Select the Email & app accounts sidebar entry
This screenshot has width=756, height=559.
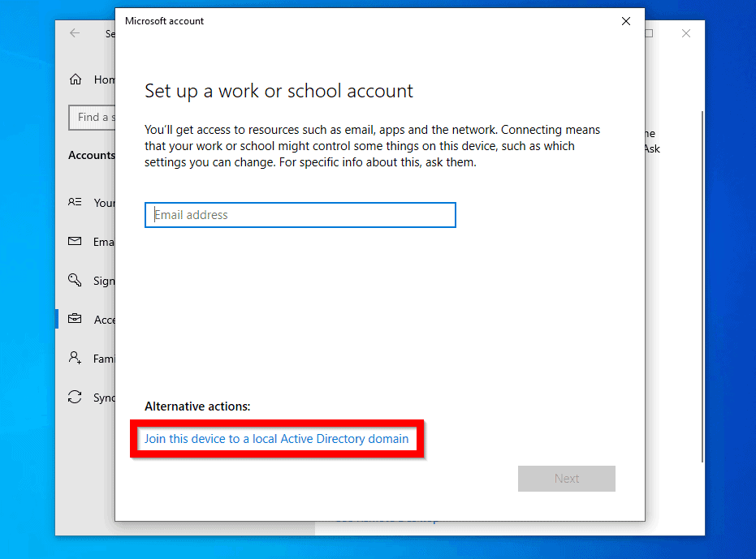coord(96,241)
